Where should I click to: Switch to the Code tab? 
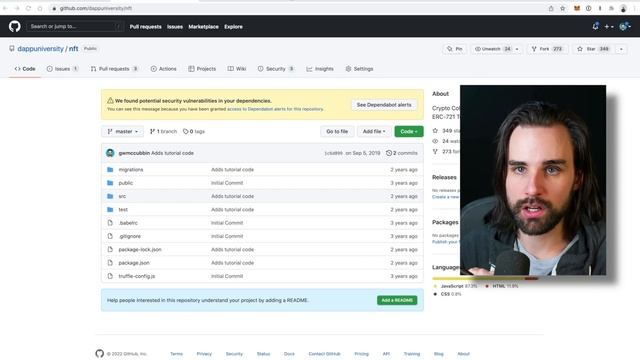click(25, 69)
